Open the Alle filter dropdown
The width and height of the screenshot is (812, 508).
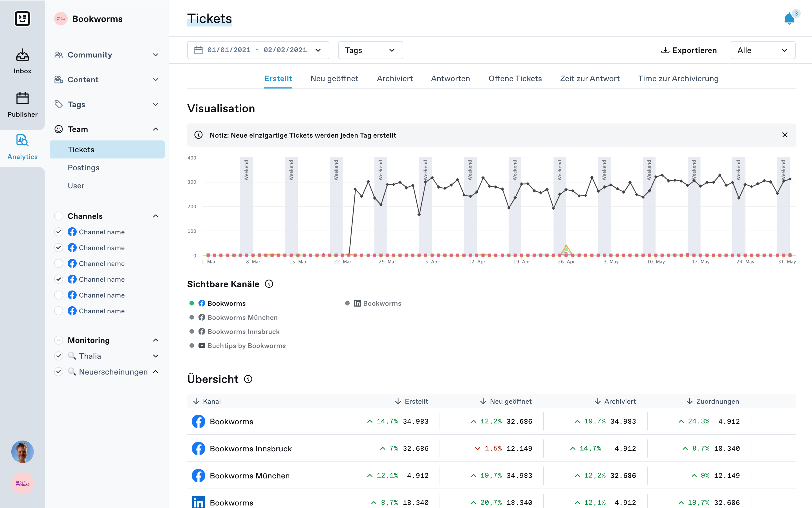pyautogui.click(x=762, y=50)
